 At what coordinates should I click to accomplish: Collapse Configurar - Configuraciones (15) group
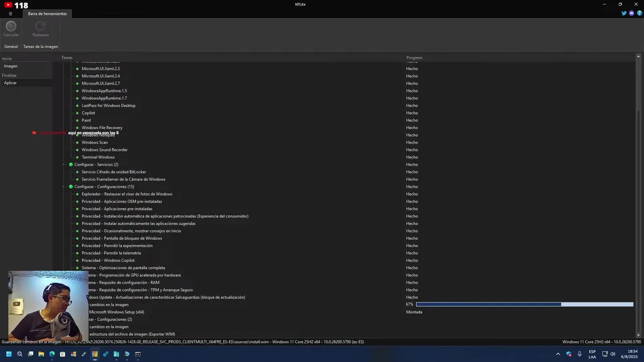(64, 187)
